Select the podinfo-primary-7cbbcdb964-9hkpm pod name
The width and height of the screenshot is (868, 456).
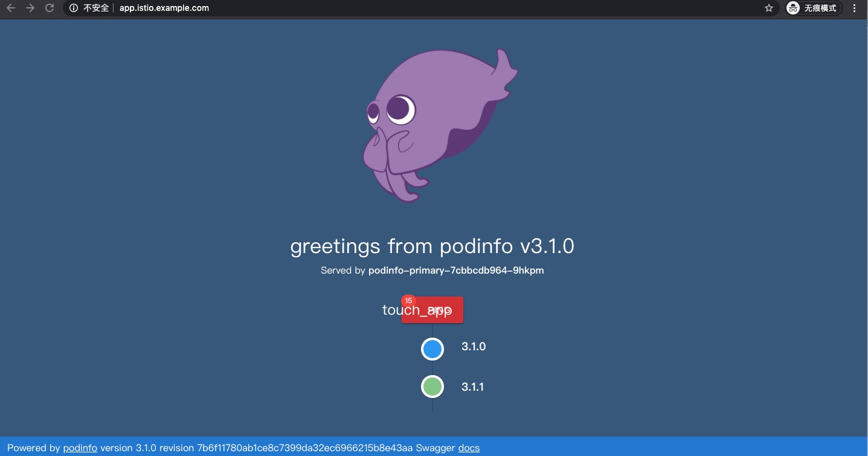(x=456, y=271)
